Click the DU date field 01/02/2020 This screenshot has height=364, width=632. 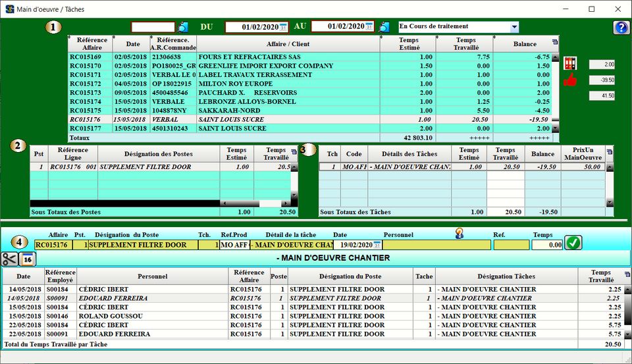click(256, 27)
